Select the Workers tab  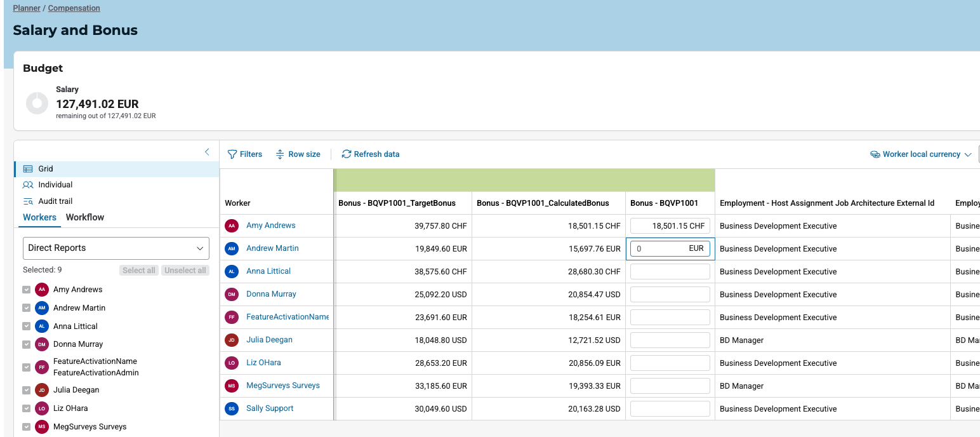(x=39, y=217)
